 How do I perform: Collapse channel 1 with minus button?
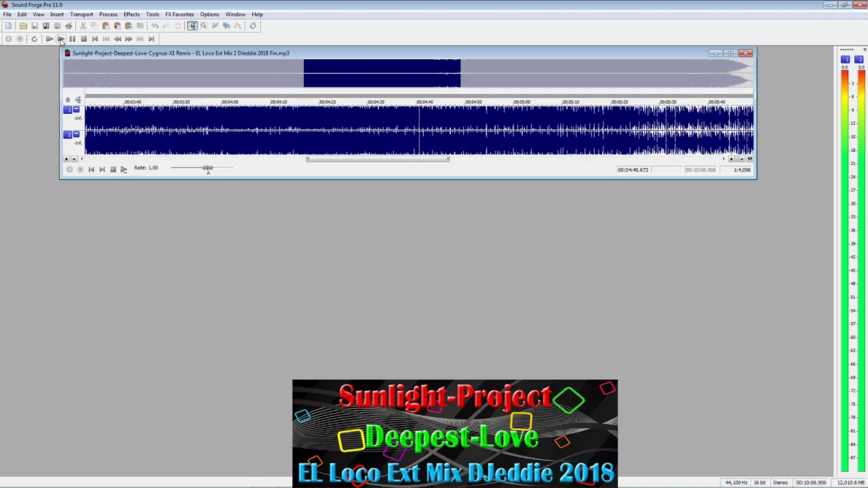point(76,109)
